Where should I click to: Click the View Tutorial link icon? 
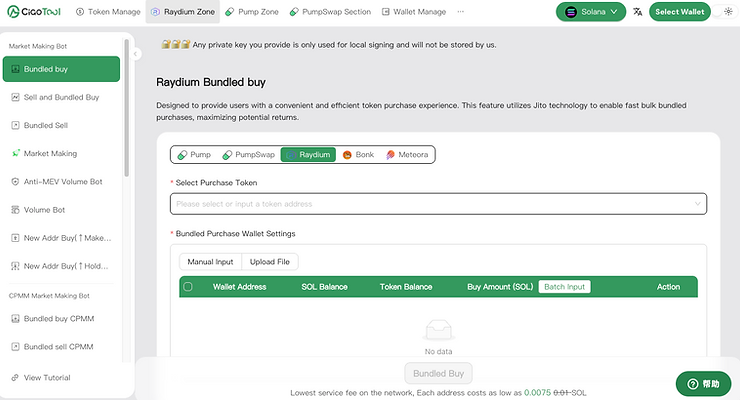point(15,377)
